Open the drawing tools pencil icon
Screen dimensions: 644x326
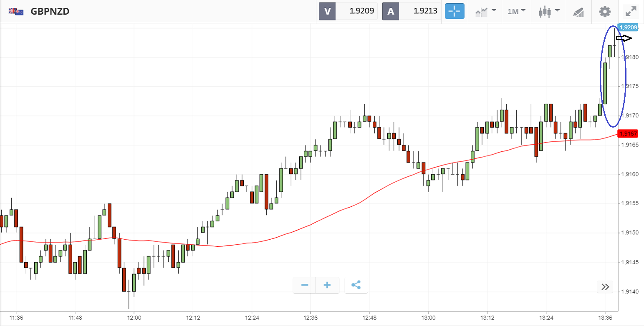coord(578,12)
